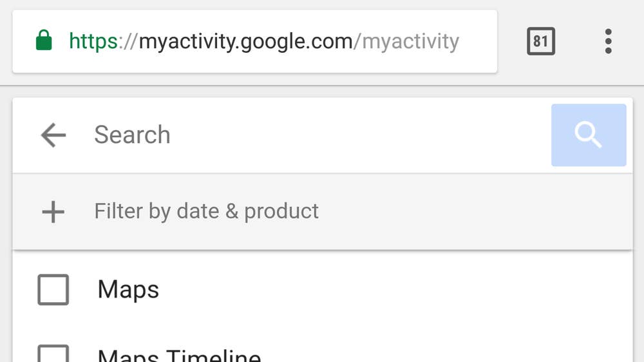Expand Filter by date & product

(323, 211)
